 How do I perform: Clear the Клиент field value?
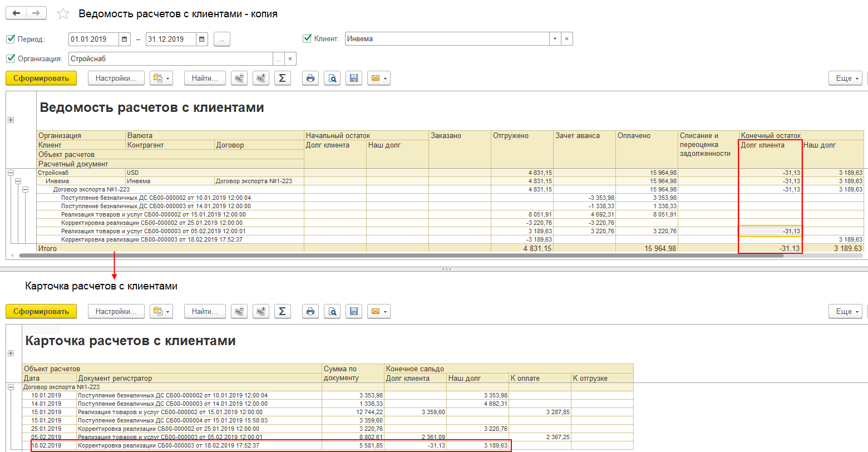point(566,39)
